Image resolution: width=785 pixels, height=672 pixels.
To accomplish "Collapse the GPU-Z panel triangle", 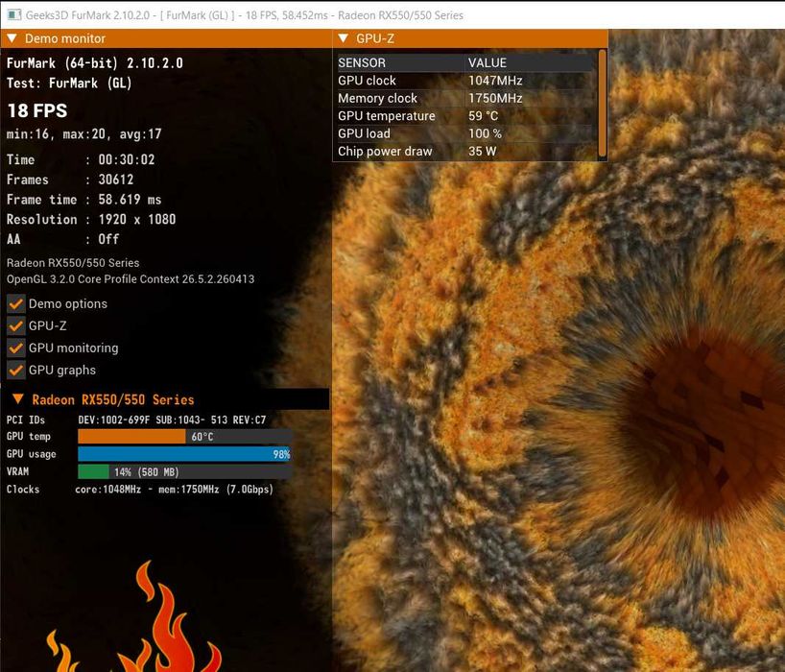I will coord(344,38).
